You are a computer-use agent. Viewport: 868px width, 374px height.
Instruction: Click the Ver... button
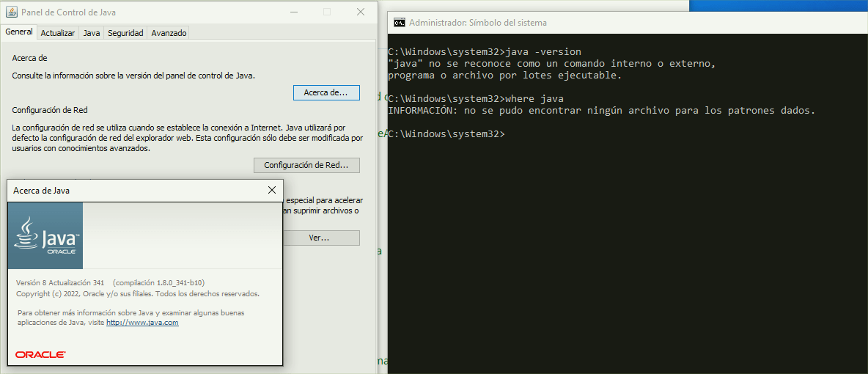(319, 238)
